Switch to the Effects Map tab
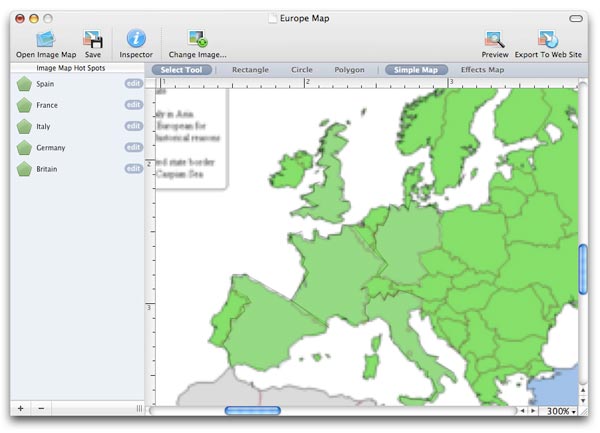600x433 pixels. [482, 70]
